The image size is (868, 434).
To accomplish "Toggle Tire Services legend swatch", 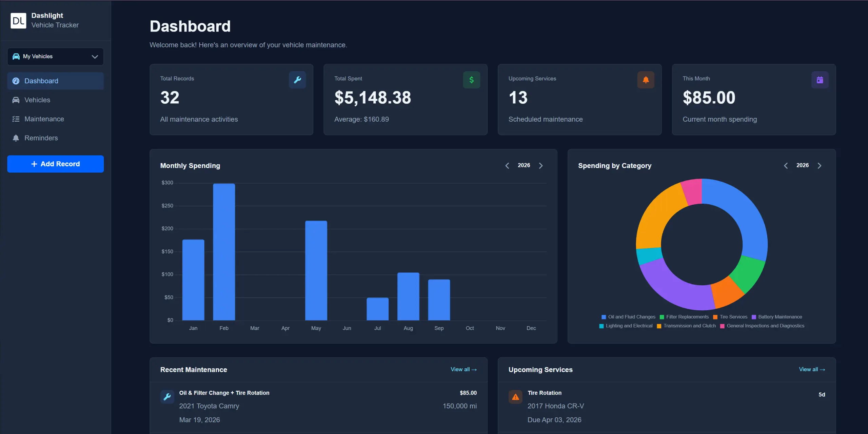I will pyautogui.click(x=715, y=317).
